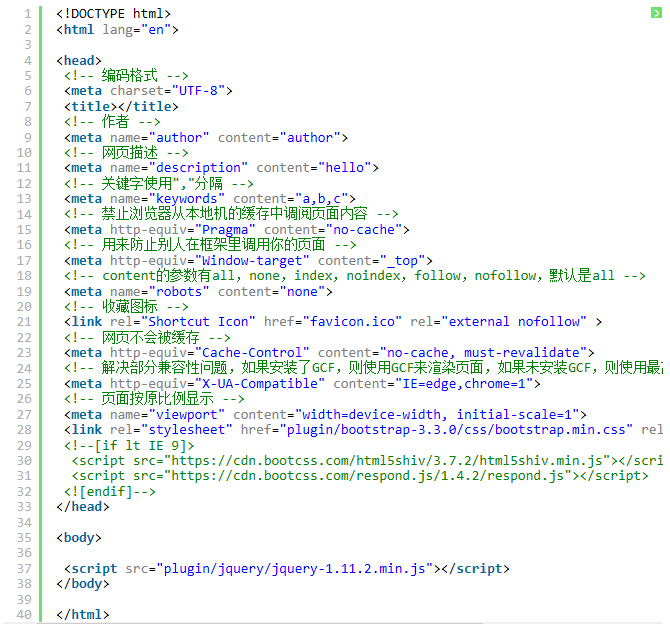Place cursor in the "<title></title>" tag
Screen dimensions: 670x624
pos(121,106)
